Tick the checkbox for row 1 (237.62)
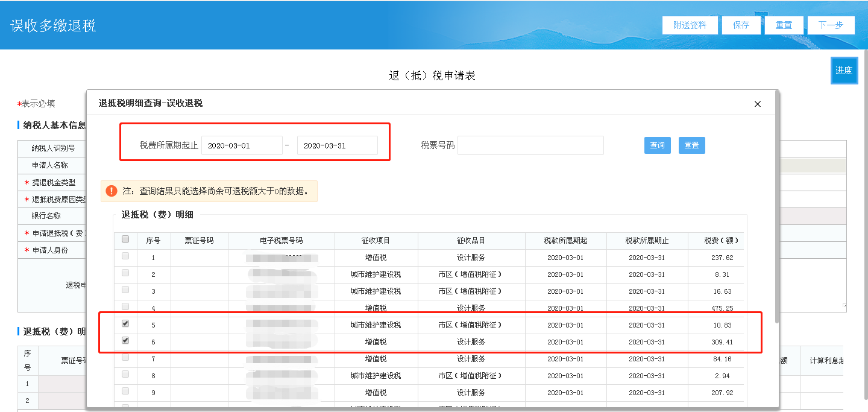The image size is (868, 412). click(x=125, y=256)
